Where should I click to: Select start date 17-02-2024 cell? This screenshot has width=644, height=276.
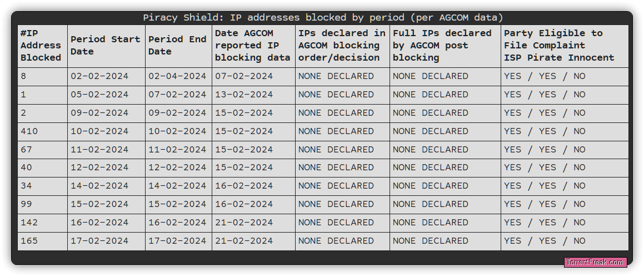[106, 241]
